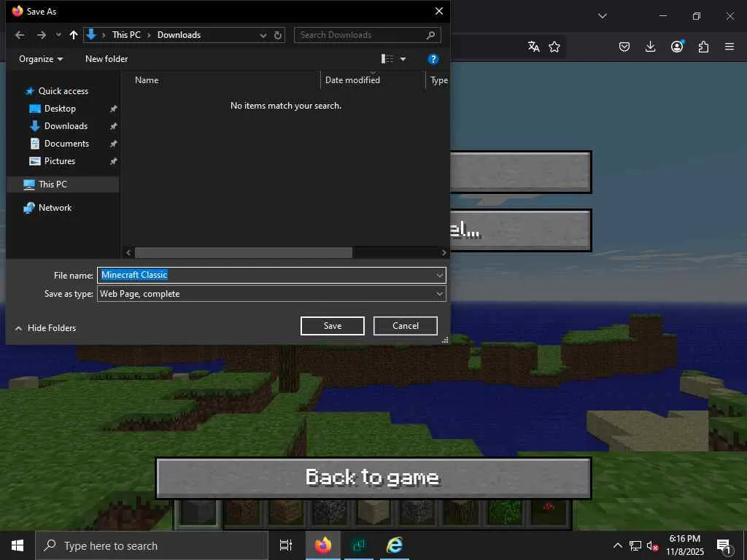
Task: Click the Save button
Action: coord(333,326)
